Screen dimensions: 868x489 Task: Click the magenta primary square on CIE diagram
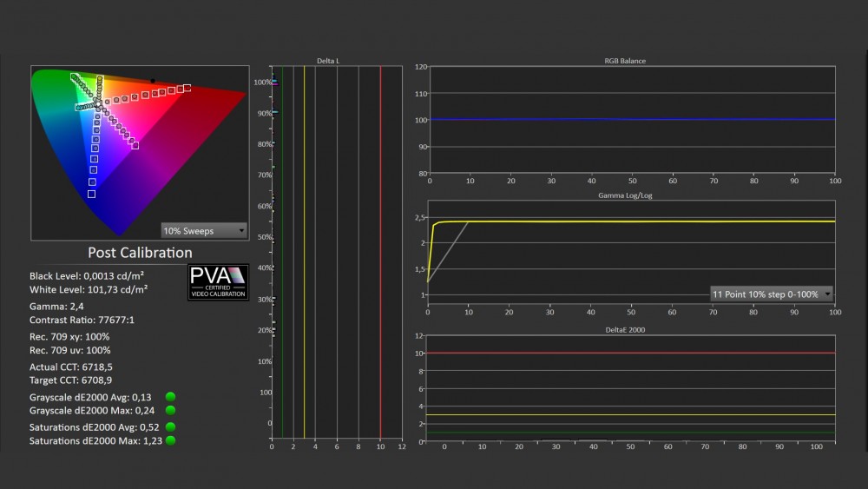click(135, 145)
